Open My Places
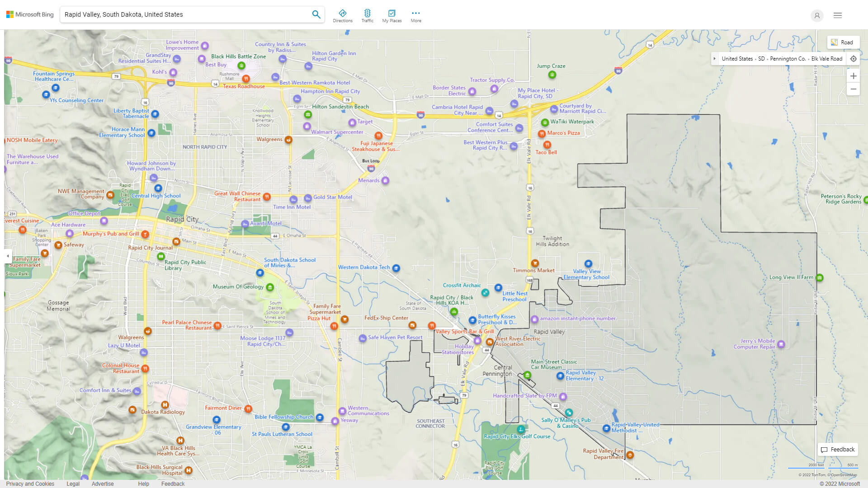The width and height of the screenshot is (868, 488). 392,16
